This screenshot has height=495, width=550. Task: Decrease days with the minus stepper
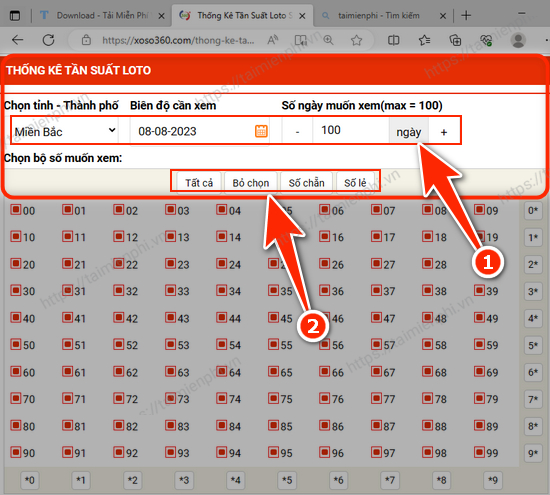click(297, 132)
